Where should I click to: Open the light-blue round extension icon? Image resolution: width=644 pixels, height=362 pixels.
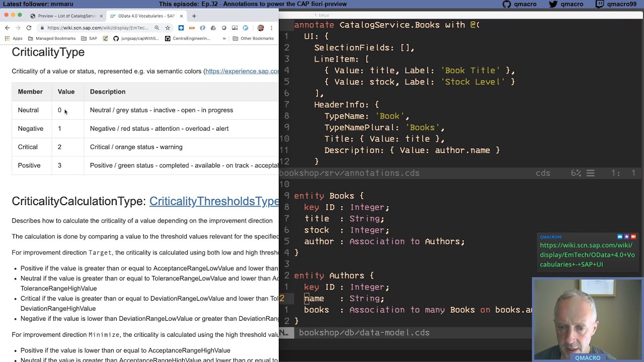(x=246, y=28)
